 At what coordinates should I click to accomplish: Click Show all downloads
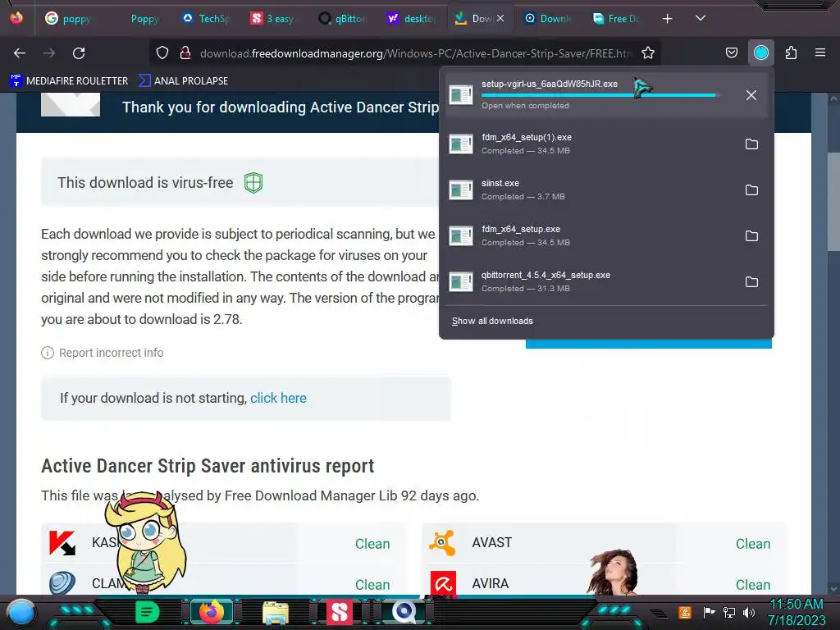[492, 321]
